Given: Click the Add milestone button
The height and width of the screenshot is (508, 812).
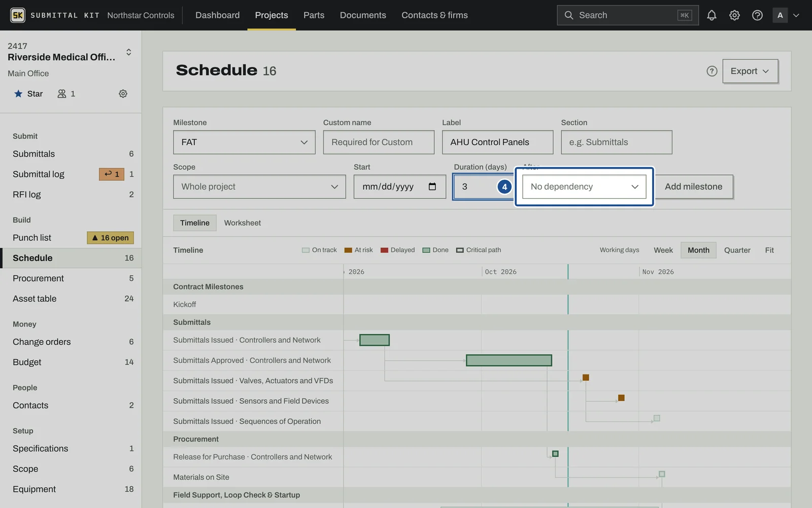Looking at the screenshot, I should [693, 186].
